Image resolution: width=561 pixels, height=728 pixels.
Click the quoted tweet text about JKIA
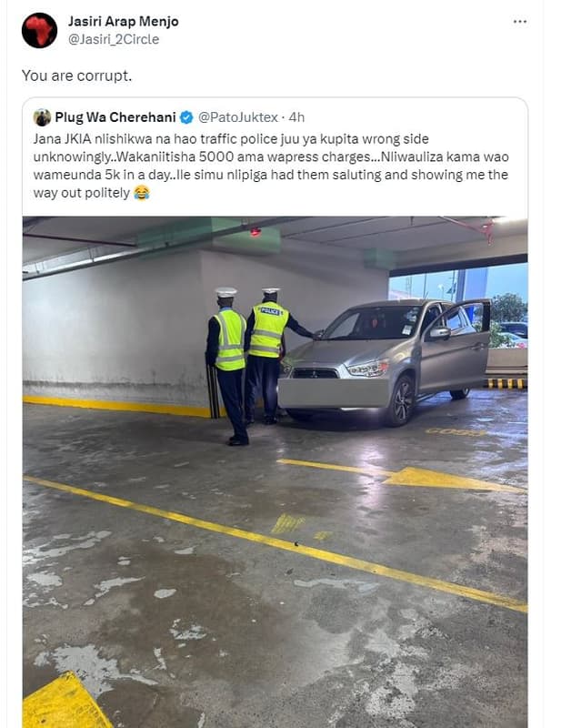coord(271,166)
